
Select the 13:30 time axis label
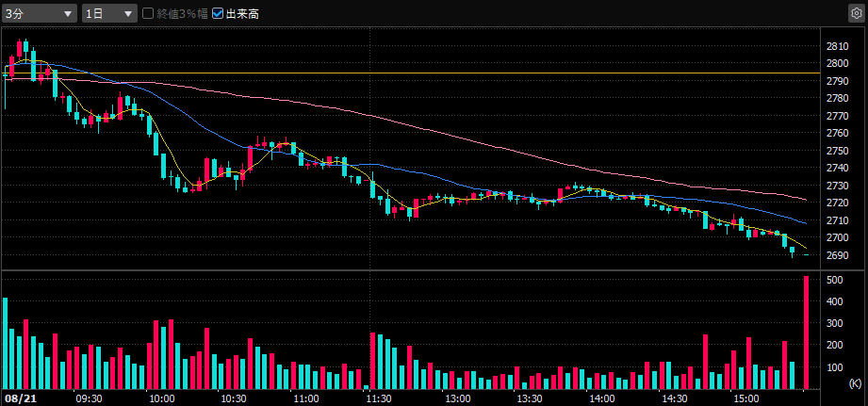tap(530, 398)
